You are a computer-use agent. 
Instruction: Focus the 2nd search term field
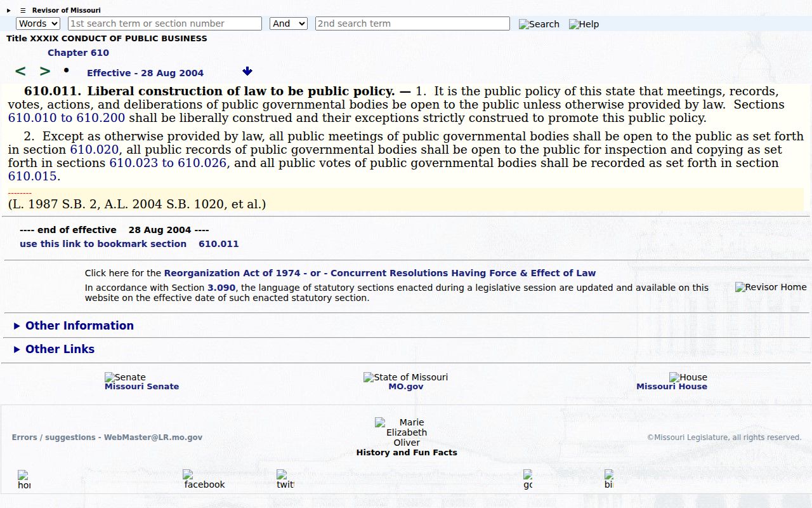click(412, 23)
